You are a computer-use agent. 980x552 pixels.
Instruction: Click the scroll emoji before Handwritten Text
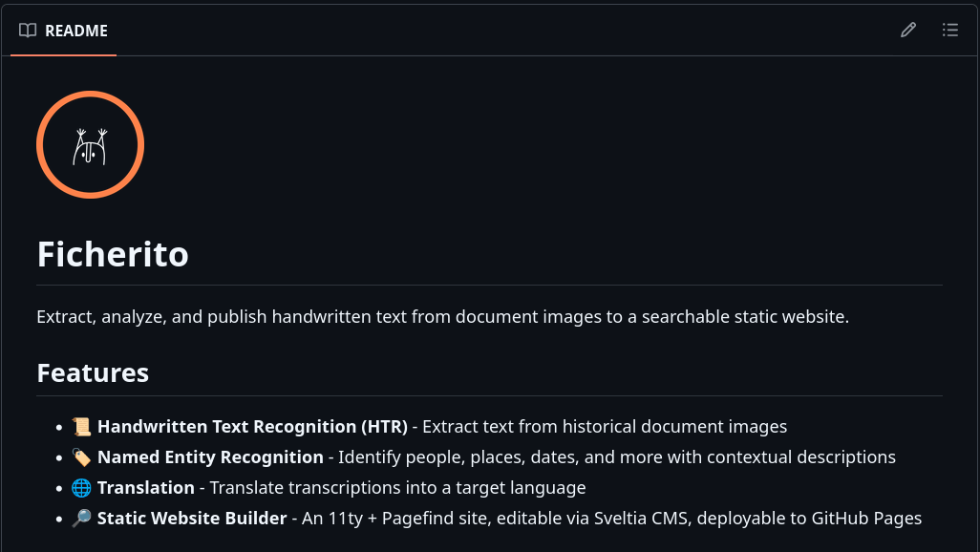pos(81,426)
